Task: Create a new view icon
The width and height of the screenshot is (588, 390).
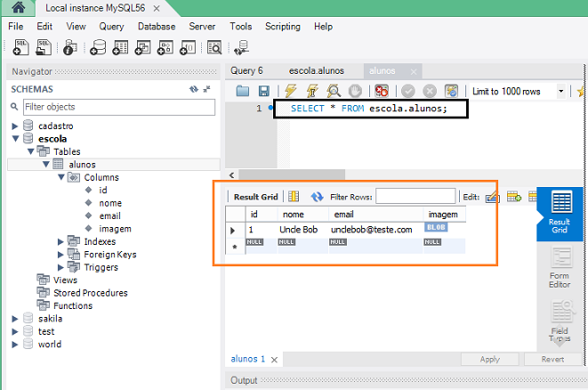Action: [x=142, y=48]
